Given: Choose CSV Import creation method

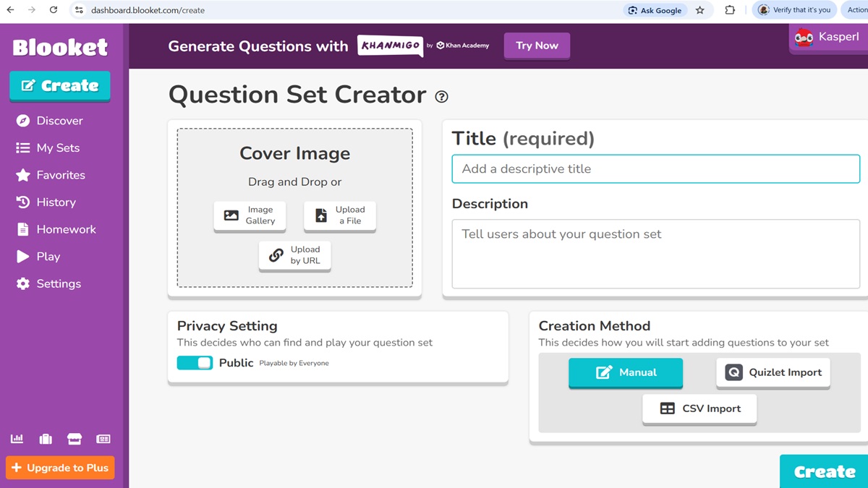Looking at the screenshot, I should pos(699,408).
